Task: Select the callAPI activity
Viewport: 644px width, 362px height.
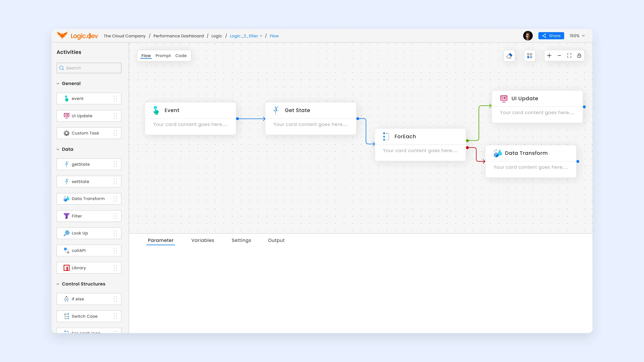Action: [x=89, y=251]
